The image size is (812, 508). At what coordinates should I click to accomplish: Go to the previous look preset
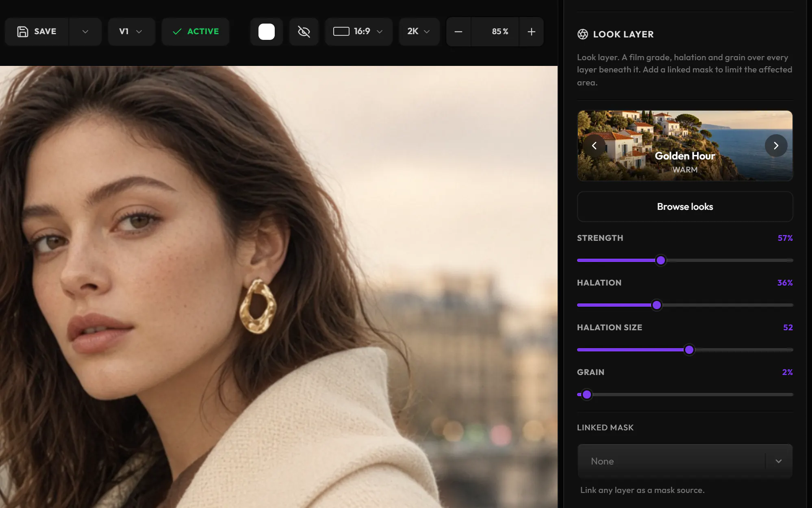tap(594, 146)
